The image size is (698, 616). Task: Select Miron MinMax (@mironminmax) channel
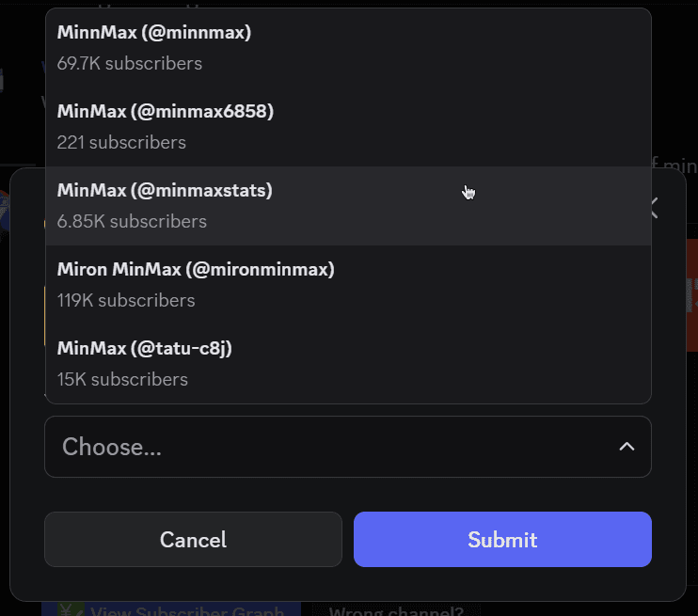tap(196, 270)
